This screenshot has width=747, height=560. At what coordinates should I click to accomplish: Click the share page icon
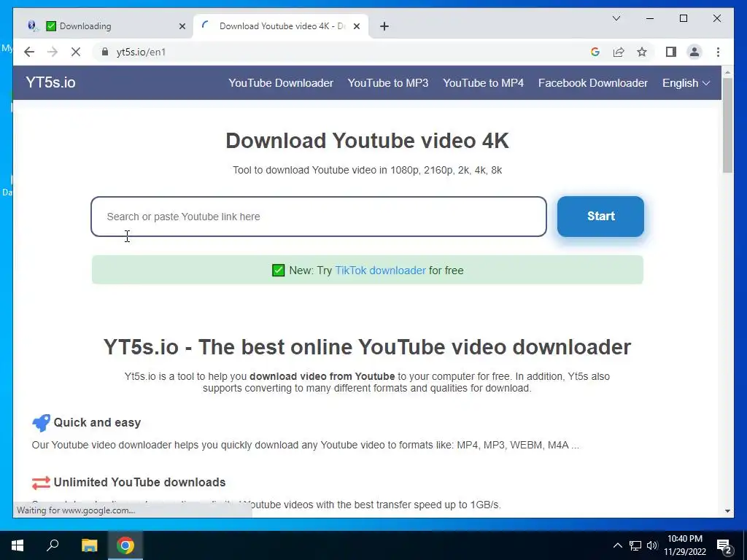point(619,52)
